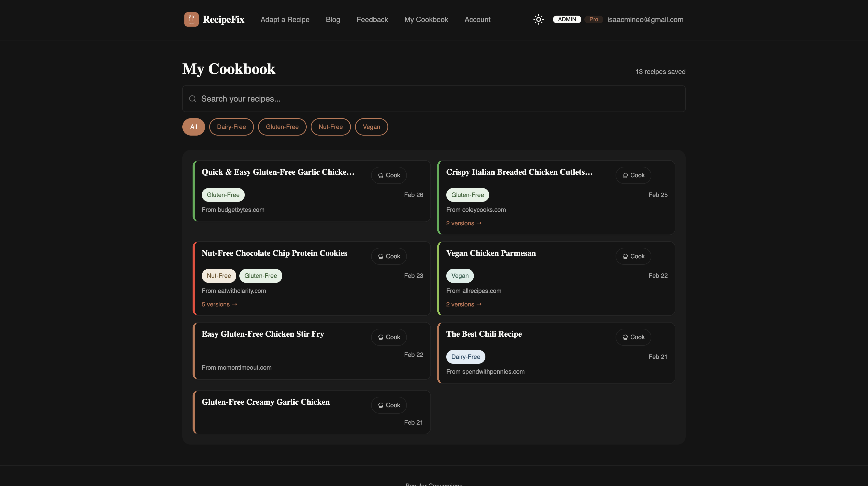Open the My Cookbook menu item
The width and height of the screenshot is (868, 486).
point(426,19)
